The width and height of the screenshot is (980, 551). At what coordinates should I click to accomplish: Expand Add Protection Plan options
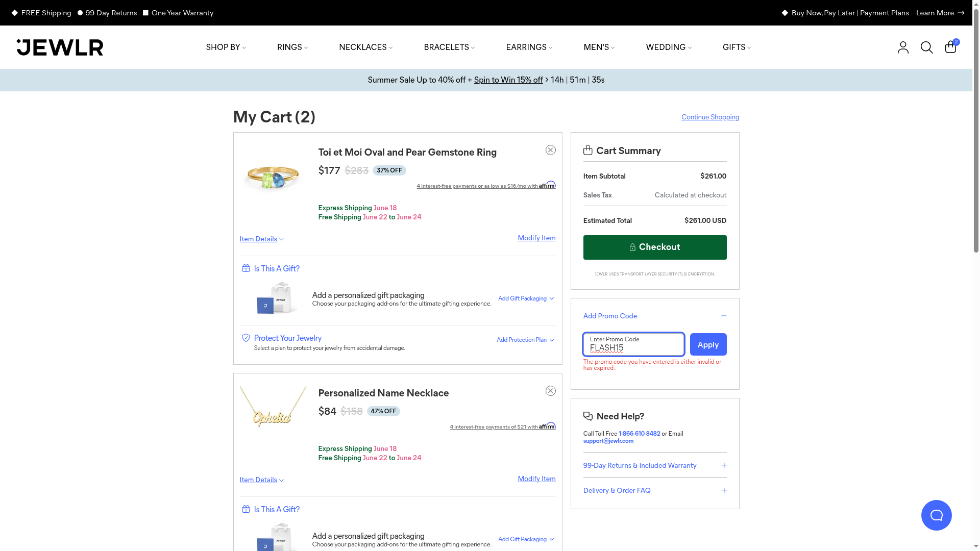(x=526, y=340)
